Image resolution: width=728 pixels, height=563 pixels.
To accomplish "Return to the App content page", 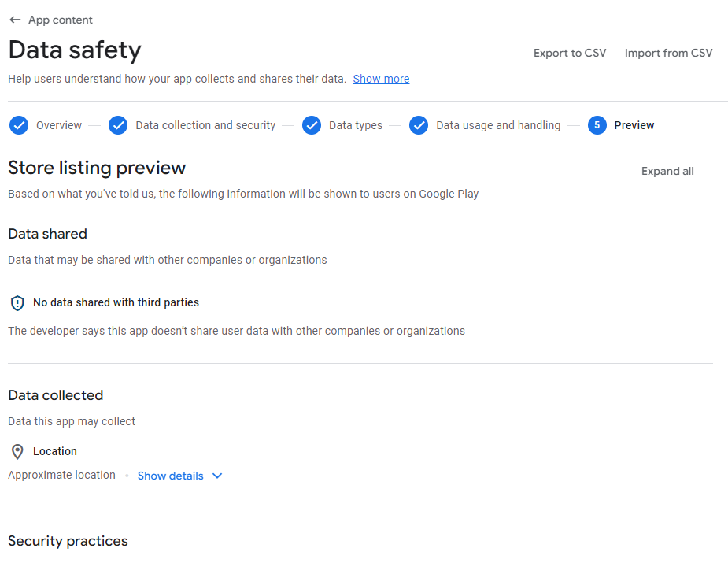I will tap(61, 20).
